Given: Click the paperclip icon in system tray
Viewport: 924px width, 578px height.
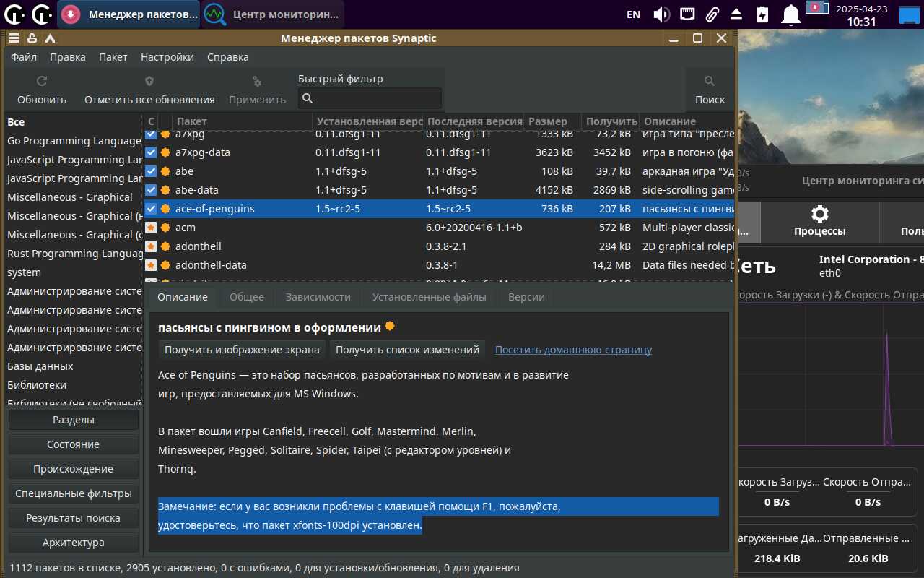Looking at the screenshot, I should pos(712,14).
